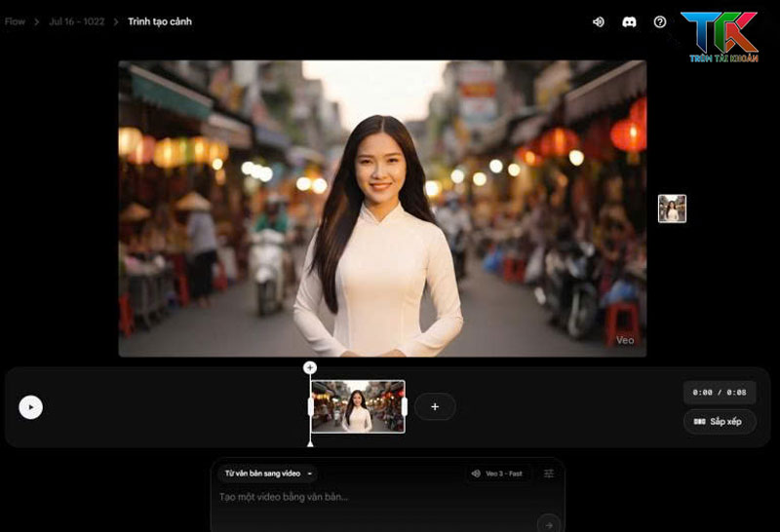Open the Discord community icon
The width and height of the screenshot is (780, 532).
[x=629, y=21]
